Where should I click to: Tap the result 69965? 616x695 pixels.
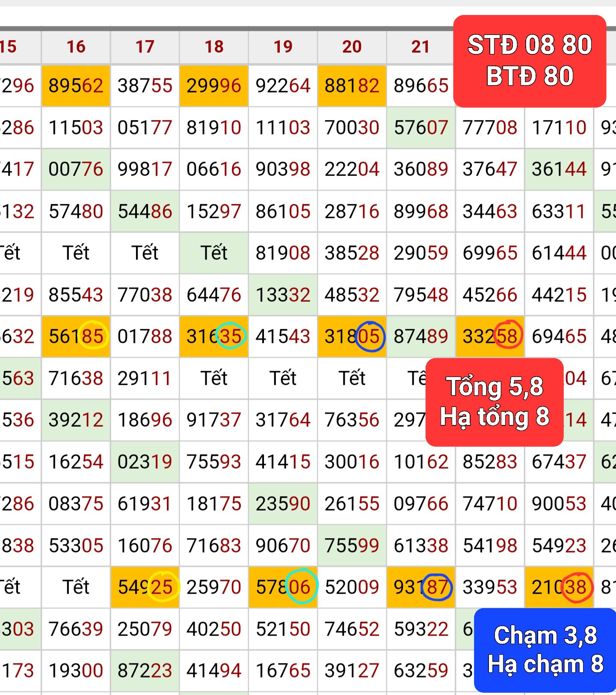[x=490, y=253]
